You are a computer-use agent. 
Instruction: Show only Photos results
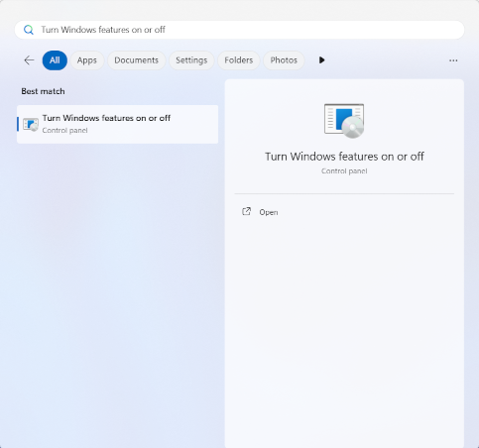coord(284,60)
